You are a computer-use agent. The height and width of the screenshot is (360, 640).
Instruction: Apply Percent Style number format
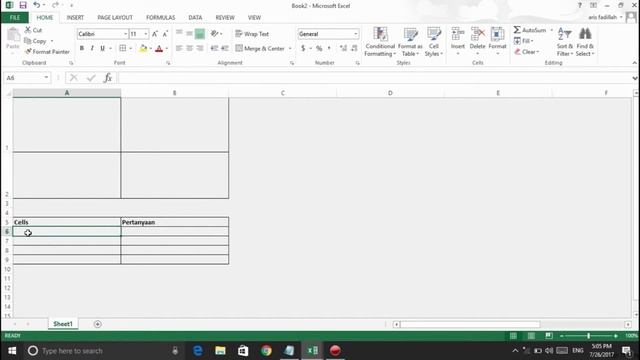point(319,48)
